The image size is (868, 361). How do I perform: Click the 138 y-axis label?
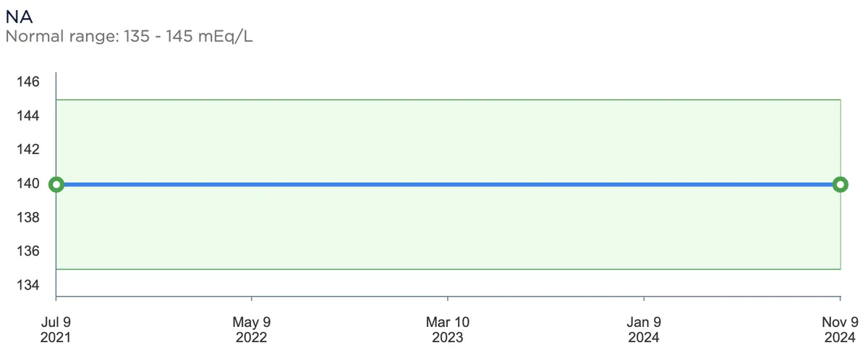(x=27, y=217)
